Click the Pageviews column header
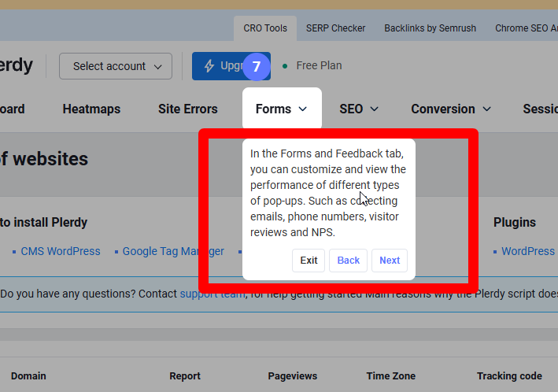The height and width of the screenshot is (392, 558). [293, 376]
